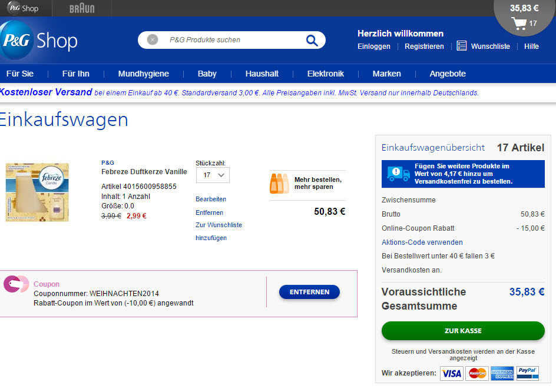Click the magnifying glass search icon
Image resolution: width=556 pixels, height=392 pixels.
(312, 41)
